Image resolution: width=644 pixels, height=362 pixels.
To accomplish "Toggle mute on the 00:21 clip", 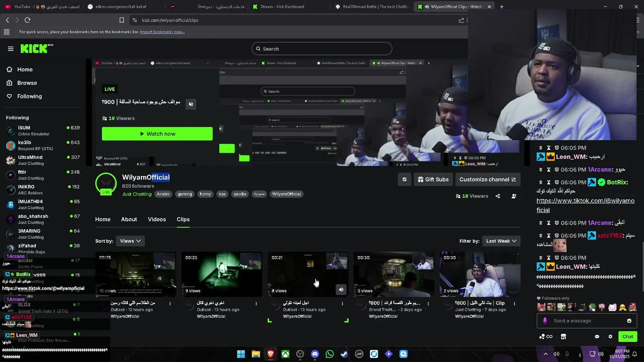I will point(341,290).
